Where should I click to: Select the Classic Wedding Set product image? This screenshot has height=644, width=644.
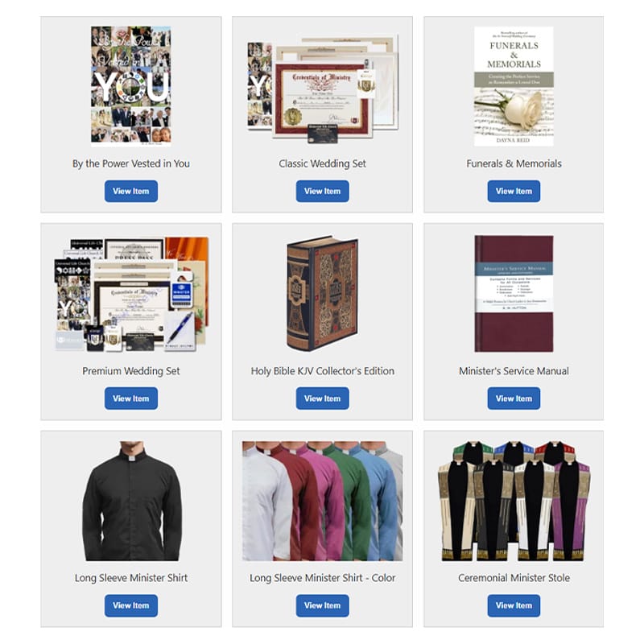[x=323, y=89]
